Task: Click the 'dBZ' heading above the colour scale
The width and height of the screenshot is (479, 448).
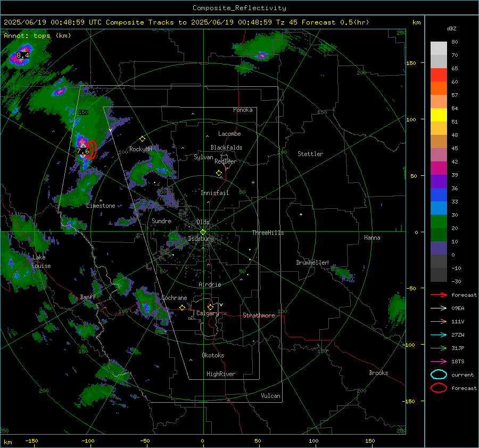Action: pos(451,29)
